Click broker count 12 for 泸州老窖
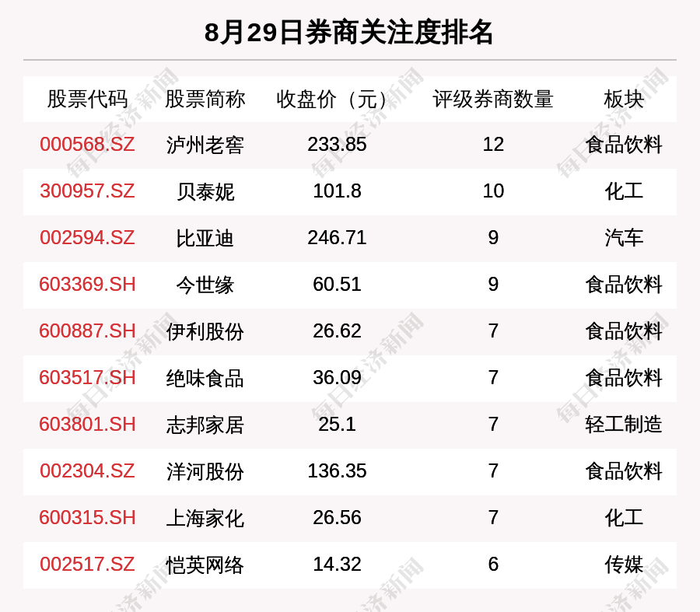This screenshot has height=612, width=700. (493, 145)
